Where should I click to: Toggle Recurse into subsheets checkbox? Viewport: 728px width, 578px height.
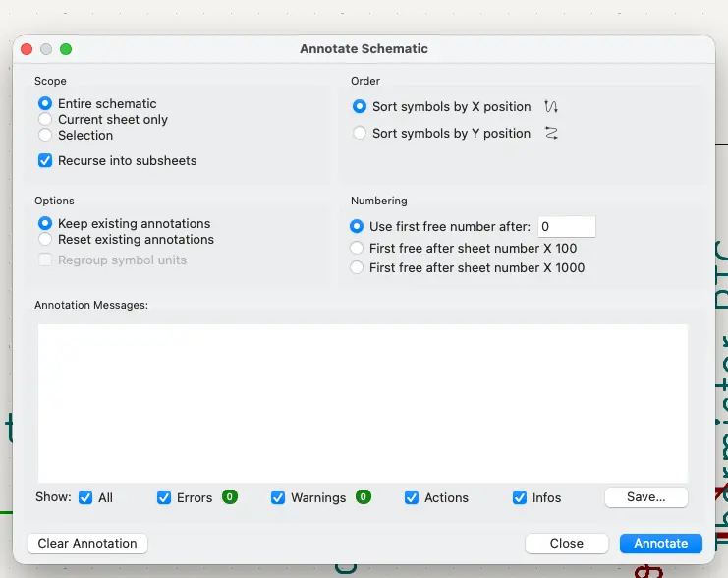[x=45, y=161]
